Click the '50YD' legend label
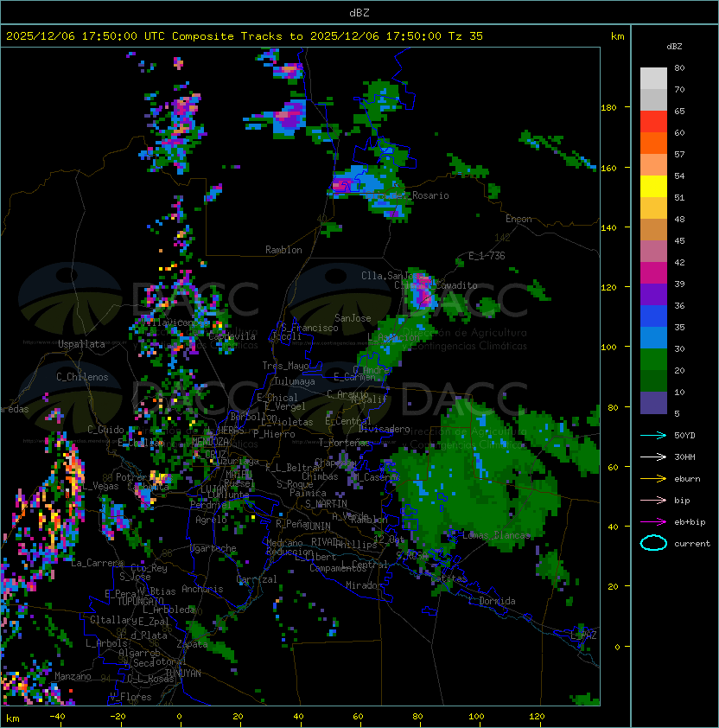Screen dimensions: 719x728 pyautogui.click(x=684, y=436)
